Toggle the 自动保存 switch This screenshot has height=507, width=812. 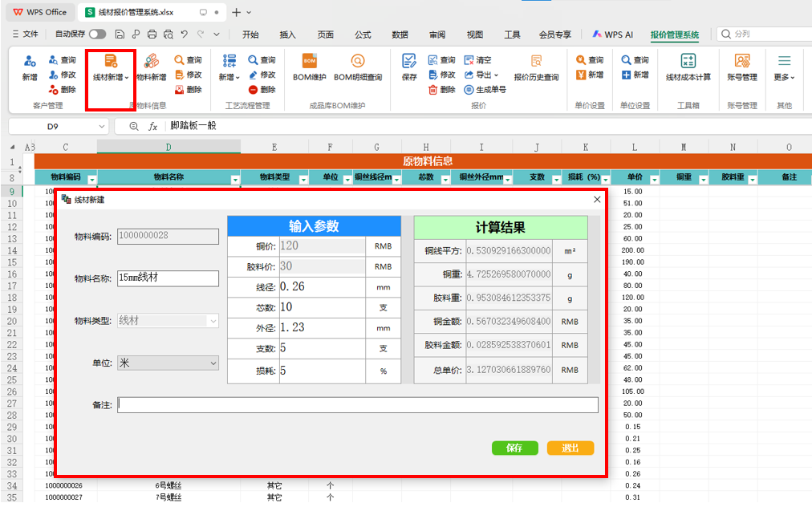[x=97, y=34]
